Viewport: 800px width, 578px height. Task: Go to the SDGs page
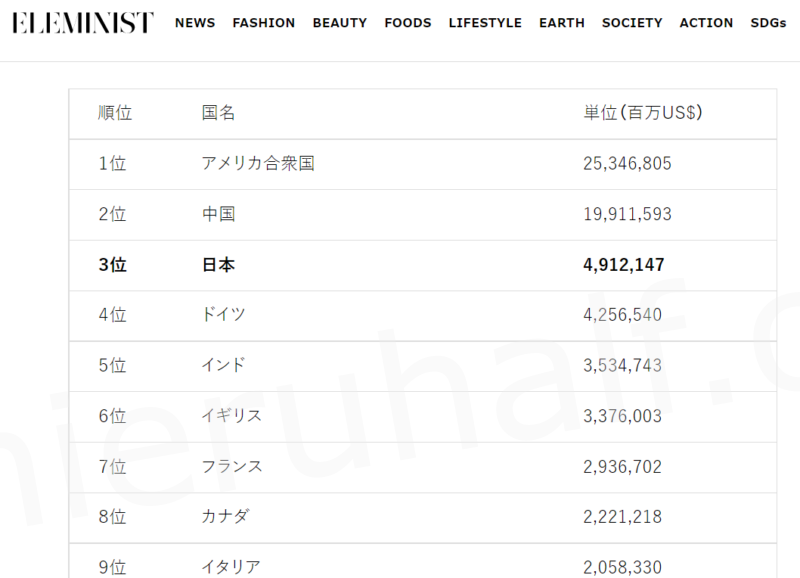pos(769,23)
